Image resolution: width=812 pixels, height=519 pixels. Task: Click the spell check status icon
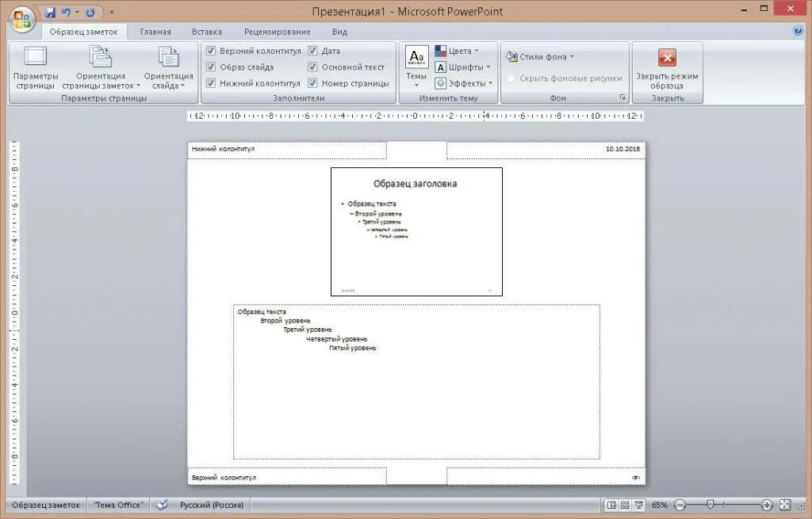pos(162,505)
